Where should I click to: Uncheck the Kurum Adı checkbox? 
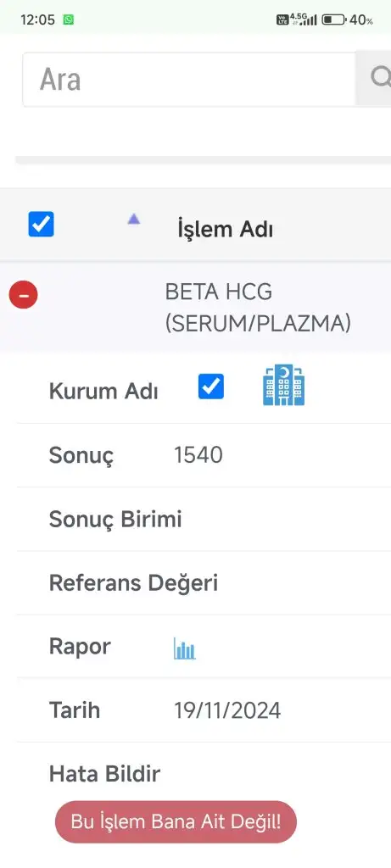(x=211, y=387)
